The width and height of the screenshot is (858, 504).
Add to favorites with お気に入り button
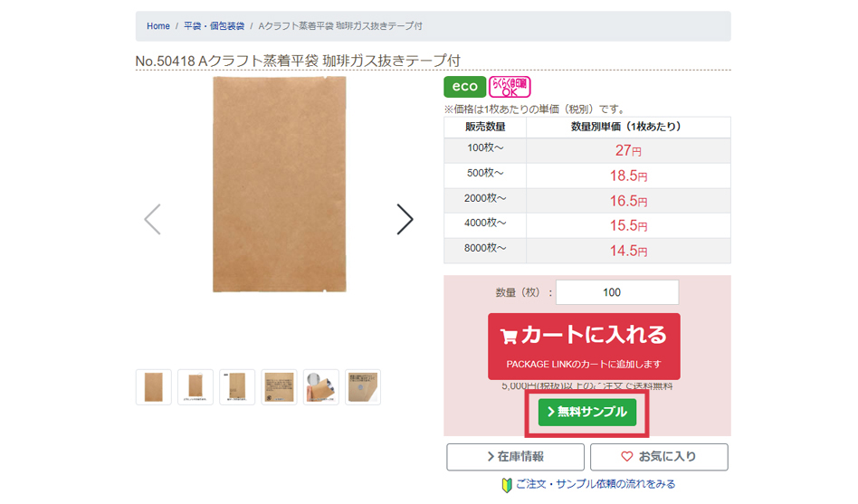(x=659, y=457)
